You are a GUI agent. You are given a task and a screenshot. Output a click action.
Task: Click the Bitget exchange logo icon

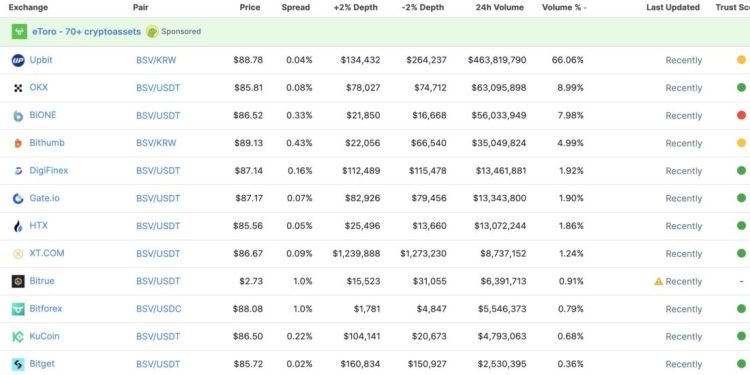coord(18,364)
